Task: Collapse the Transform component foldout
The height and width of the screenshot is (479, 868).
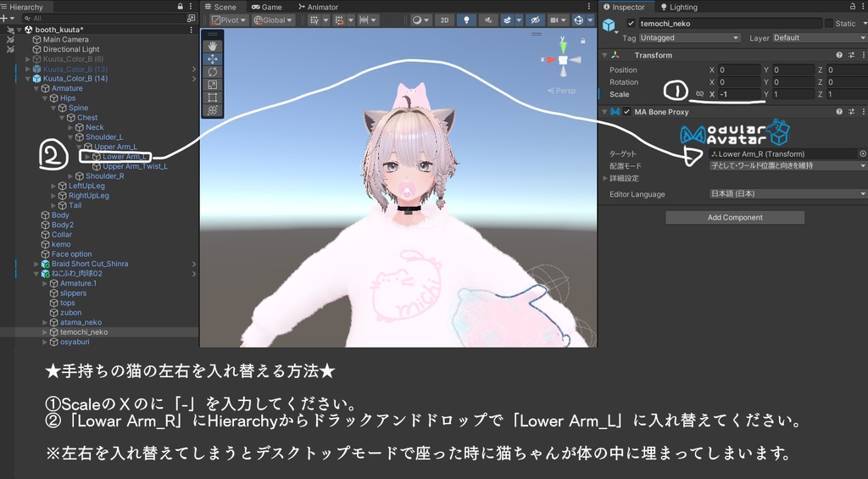Action: [605, 55]
